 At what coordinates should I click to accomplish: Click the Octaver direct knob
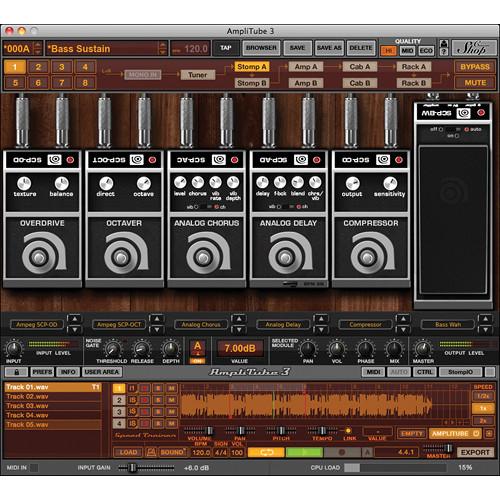pyautogui.click(x=106, y=183)
